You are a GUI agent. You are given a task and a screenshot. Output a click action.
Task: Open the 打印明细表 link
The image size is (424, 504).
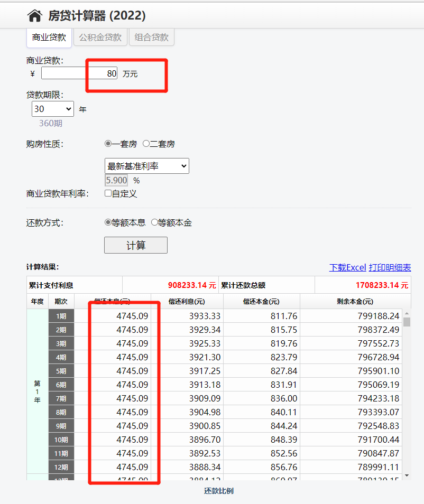point(390,267)
